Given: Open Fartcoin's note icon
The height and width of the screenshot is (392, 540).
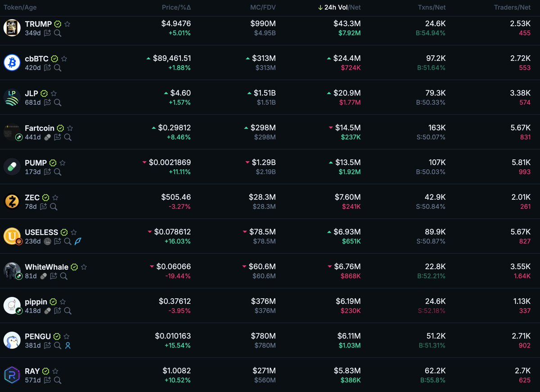Looking at the screenshot, I should pos(58,137).
